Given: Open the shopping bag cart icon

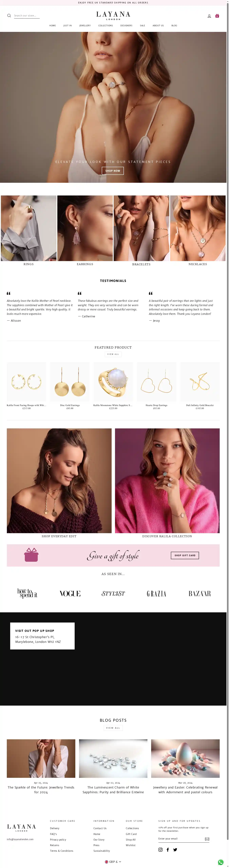Looking at the screenshot, I should (x=217, y=15).
